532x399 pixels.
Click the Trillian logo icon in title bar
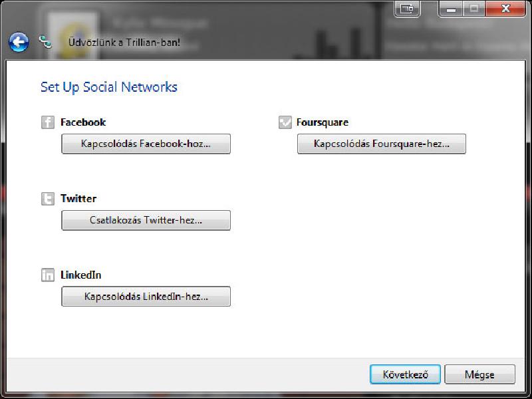(45, 42)
